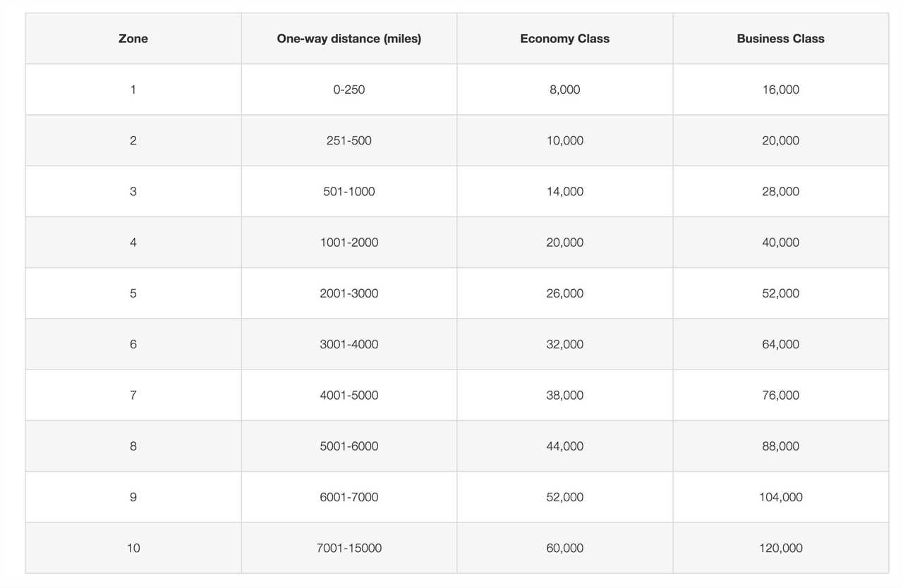The image size is (903, 588).
Task: Select the 3001-4000 distance cell
Action: (349, 344)
